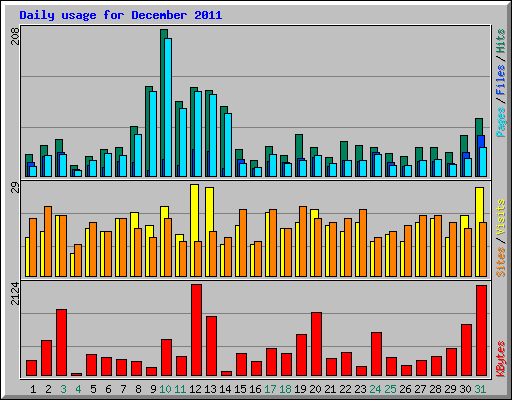
Task: Click the Pages legend label
Action: coord(501,122)
